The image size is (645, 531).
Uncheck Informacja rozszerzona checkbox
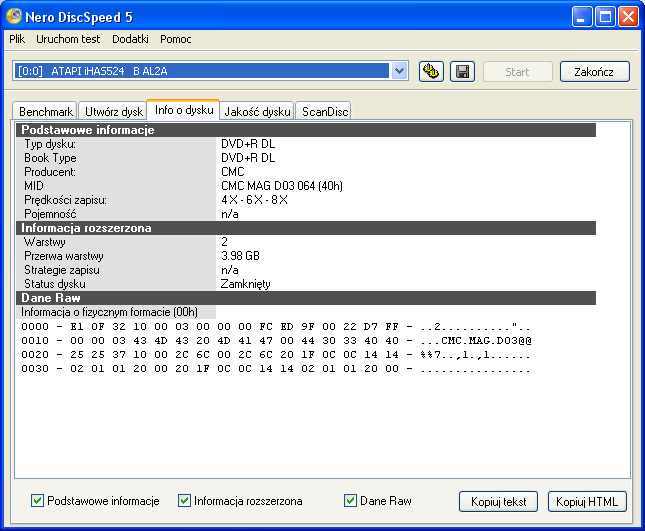click(184, 501)
